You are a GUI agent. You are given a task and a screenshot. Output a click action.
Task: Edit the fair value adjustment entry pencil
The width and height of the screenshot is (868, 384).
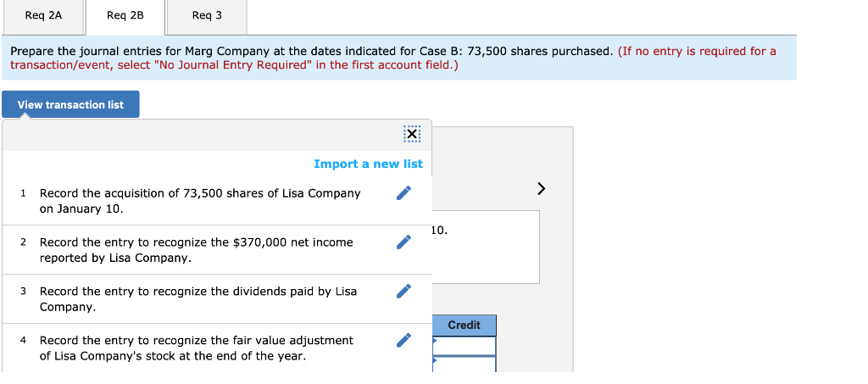(x=404, y=340)
